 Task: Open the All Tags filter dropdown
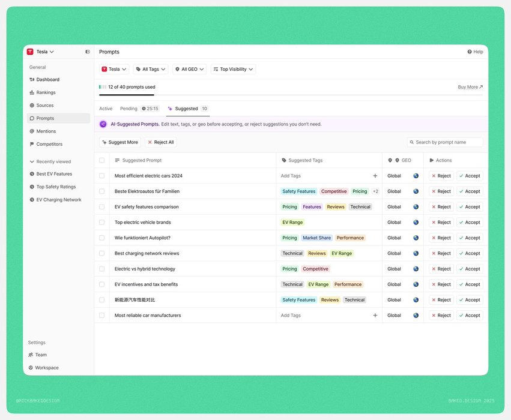(151, 69)
